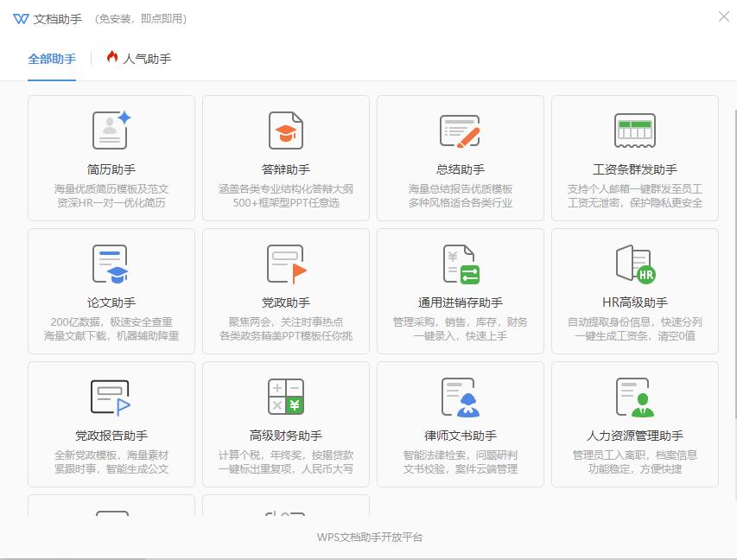The image size is (737, 560).
Task: Select the 答辩助手 graduation cap icon
Action: (x=285, y=130)
